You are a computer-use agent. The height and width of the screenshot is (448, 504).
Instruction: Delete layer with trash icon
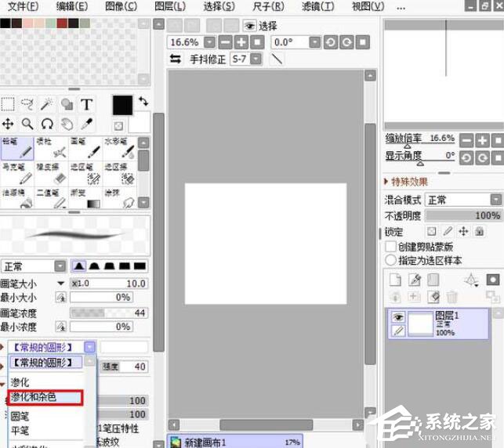click(451, 297)
